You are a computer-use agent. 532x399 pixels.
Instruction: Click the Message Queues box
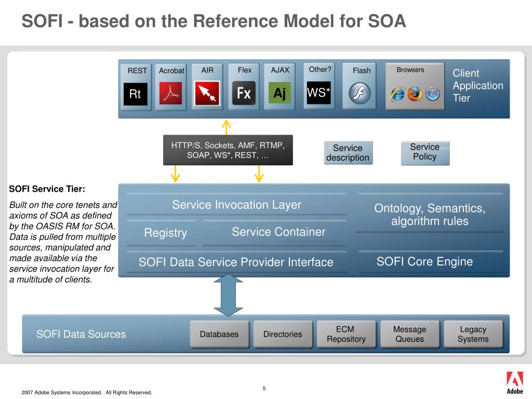pos(409,334)
